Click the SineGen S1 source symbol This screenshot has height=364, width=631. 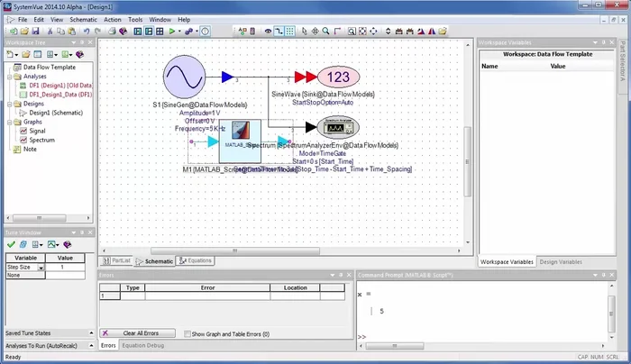184,77
